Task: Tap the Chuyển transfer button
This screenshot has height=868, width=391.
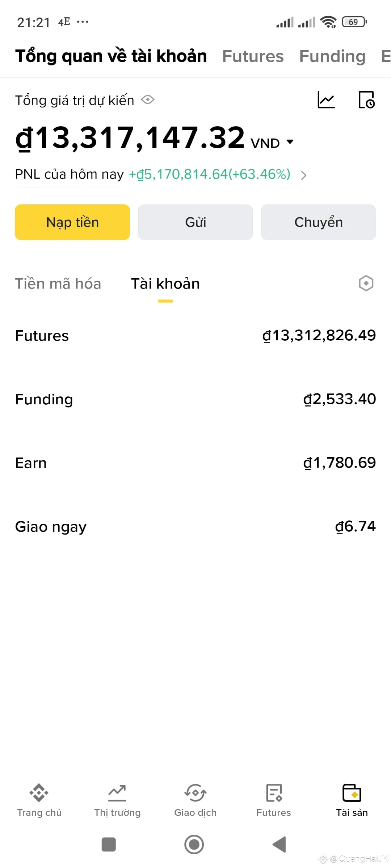Action: coord(319,222)
